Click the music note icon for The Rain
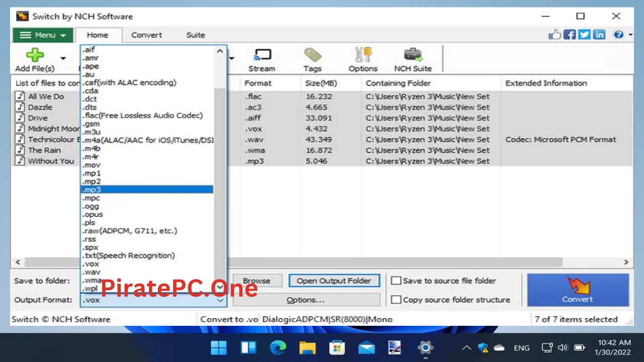The height and width of the screenshot is (362, 644). click(20, 150)
